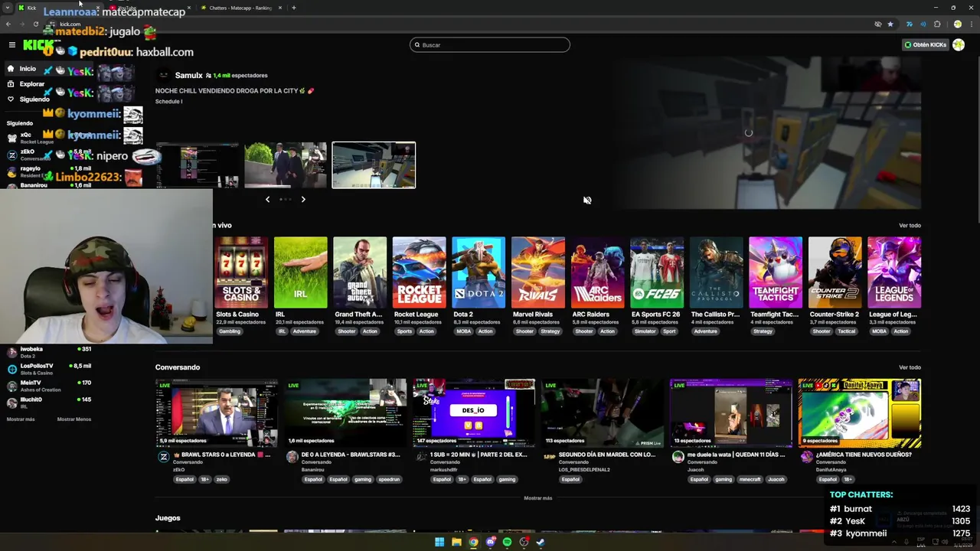
Task: Open Discord from the taskbar
Action: [x=491, y=542]
